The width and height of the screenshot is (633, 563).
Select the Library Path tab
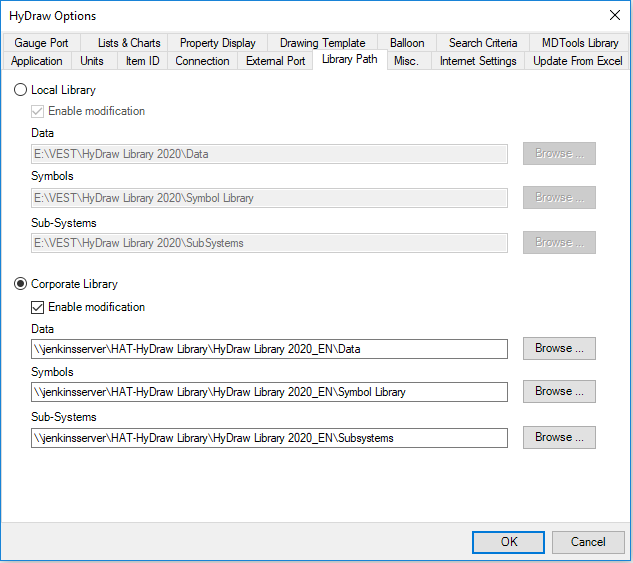pyautogui.click(x=350, y=59)
